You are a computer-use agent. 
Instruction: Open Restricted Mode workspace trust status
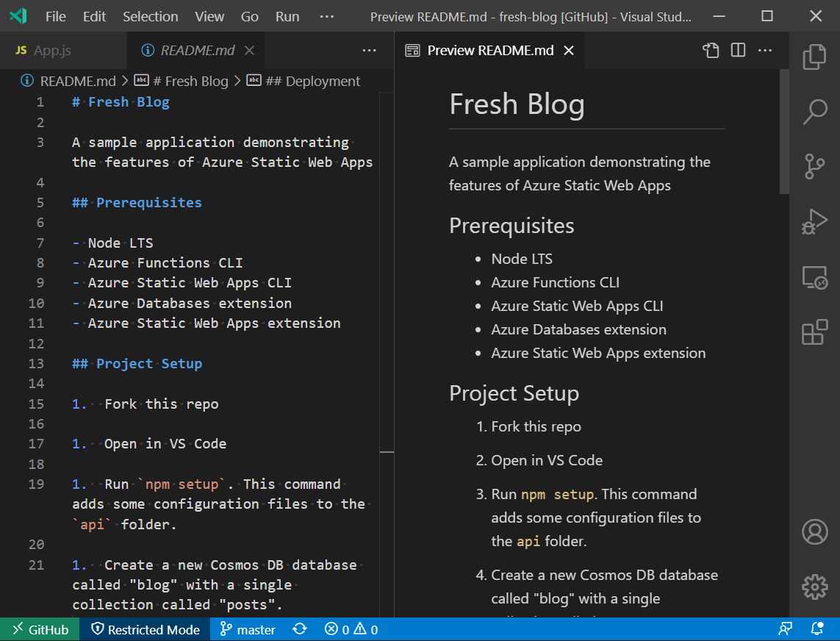pyautogui.click(x=145, y=629)
